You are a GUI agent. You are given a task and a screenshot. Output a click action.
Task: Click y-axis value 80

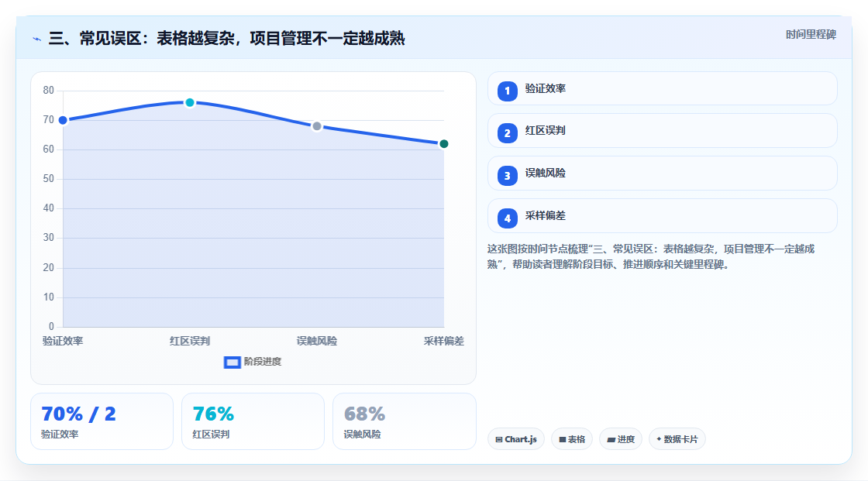click(49, 90)
